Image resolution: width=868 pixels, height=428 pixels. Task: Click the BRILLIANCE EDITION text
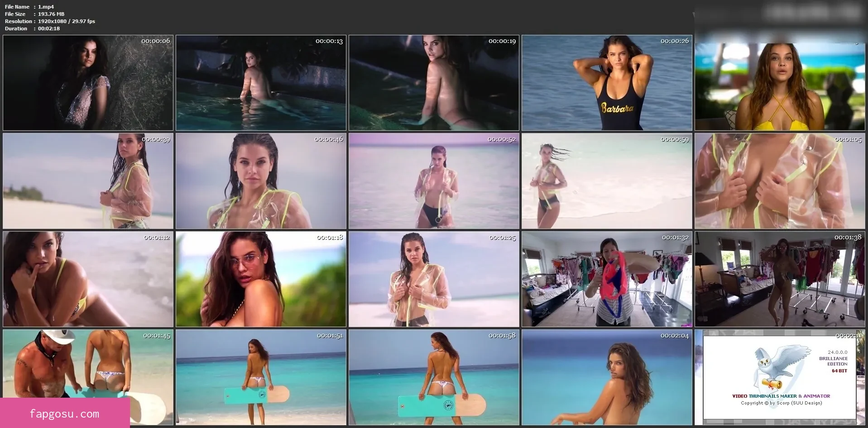click(x=833, y=361)
